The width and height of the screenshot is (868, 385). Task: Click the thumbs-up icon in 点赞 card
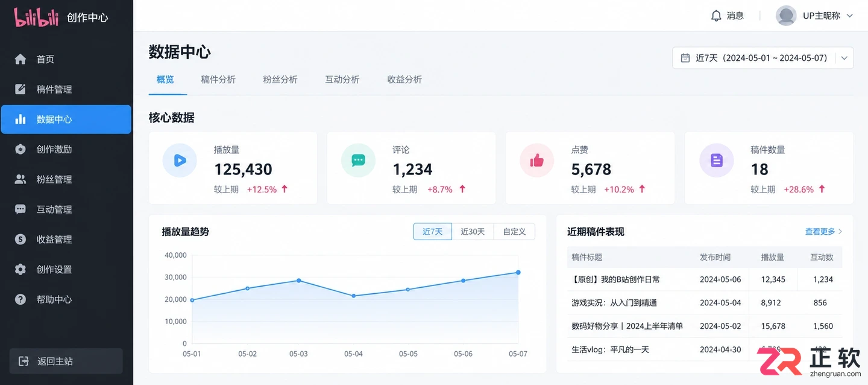(536, 161)
